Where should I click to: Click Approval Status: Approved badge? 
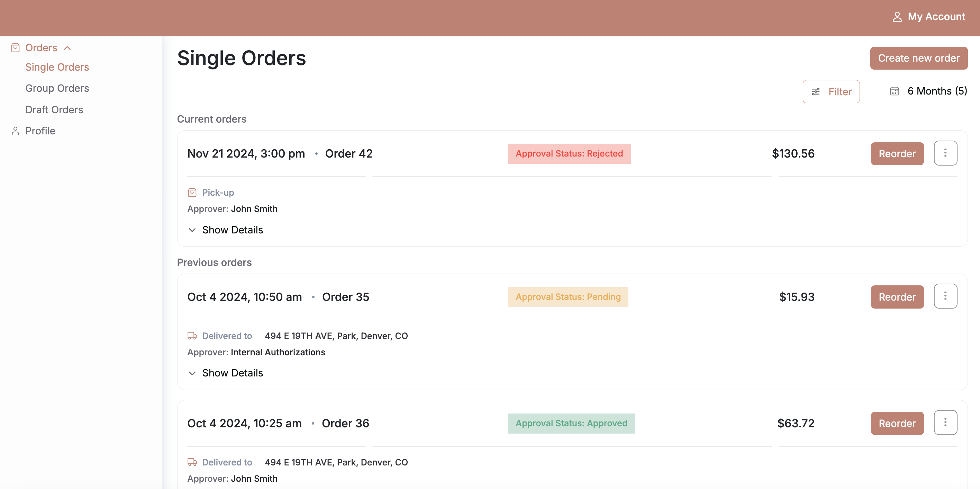tap(571, 423)
